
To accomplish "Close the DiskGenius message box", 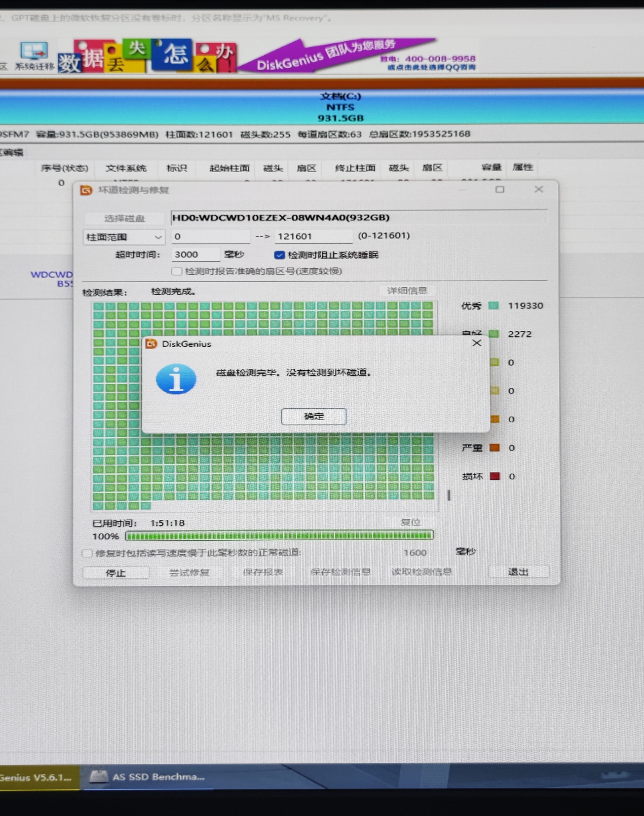I will (477, 343).
